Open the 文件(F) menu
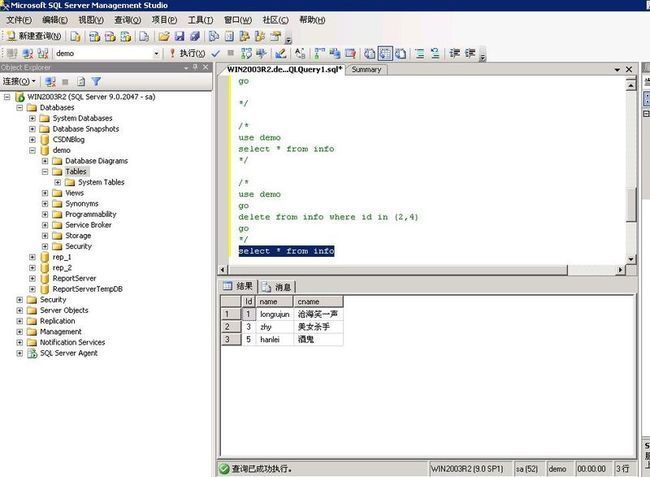Viewport: 650px width, 477px height. click(19, 20)
